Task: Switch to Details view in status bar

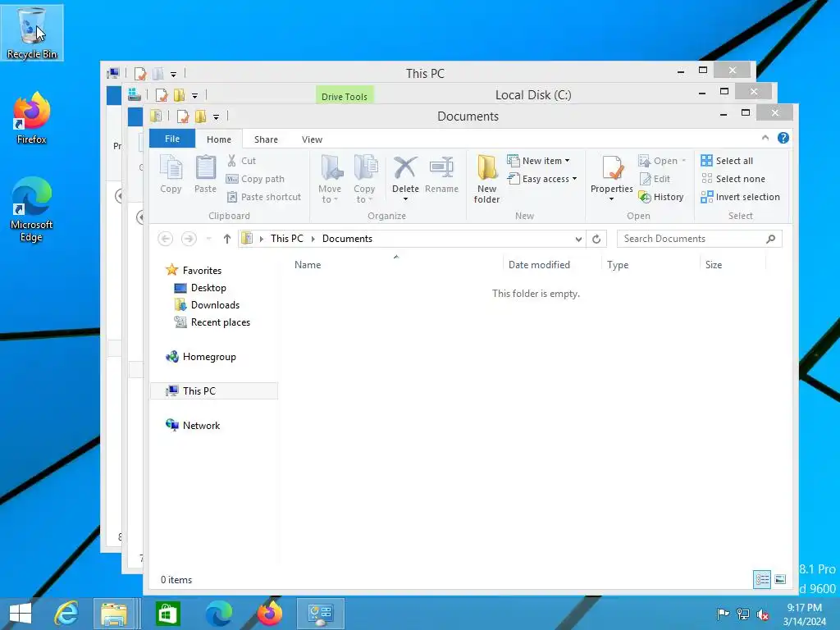Action: tap(762, 579)
